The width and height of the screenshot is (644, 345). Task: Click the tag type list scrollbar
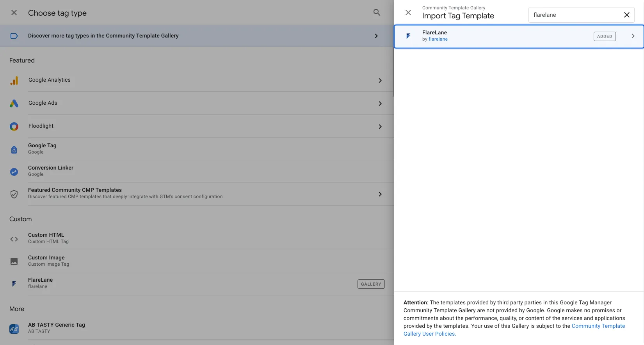pyautogui.click(x=393, y=72)
